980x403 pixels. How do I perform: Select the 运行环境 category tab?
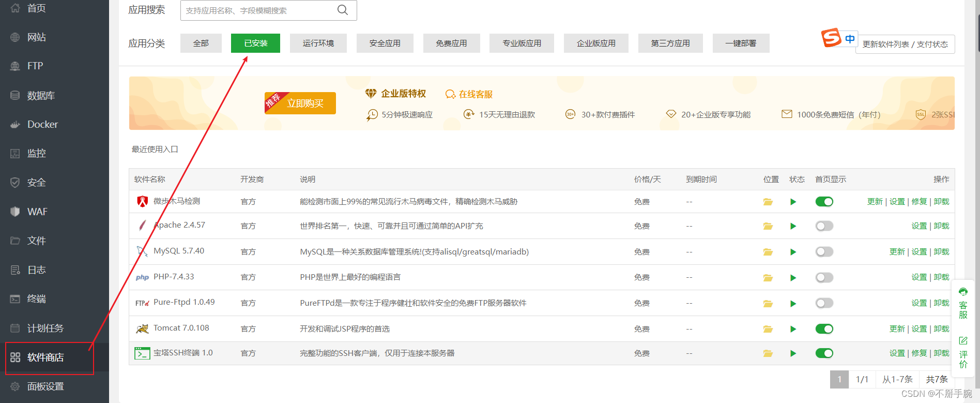(x=318, y=43)
